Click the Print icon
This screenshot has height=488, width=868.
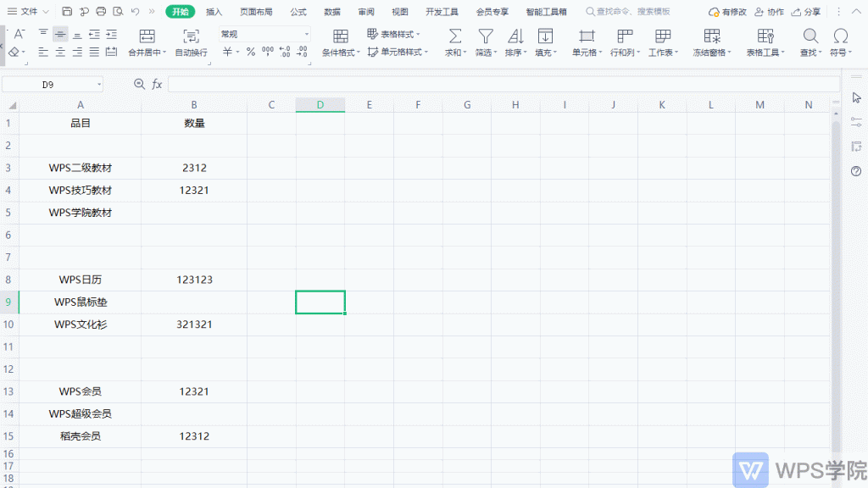(101, 11)
